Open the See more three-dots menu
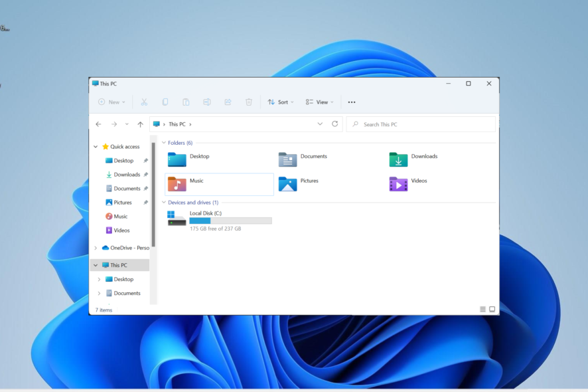Viewport: 588px width, 392px height. (x=351, y=102)
